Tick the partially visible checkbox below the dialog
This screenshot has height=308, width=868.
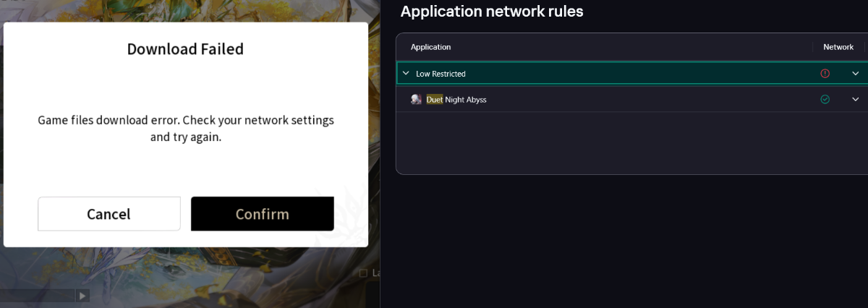(x=364, y=273)
